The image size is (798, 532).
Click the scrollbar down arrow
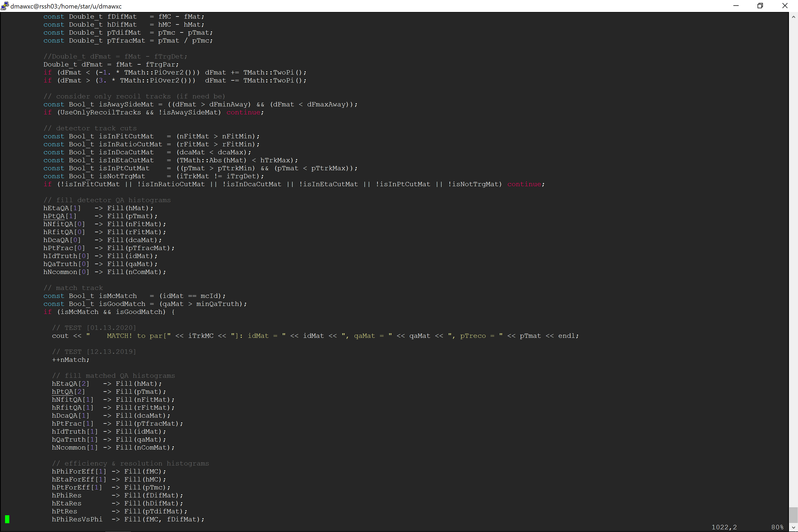[x=793, y=527]
